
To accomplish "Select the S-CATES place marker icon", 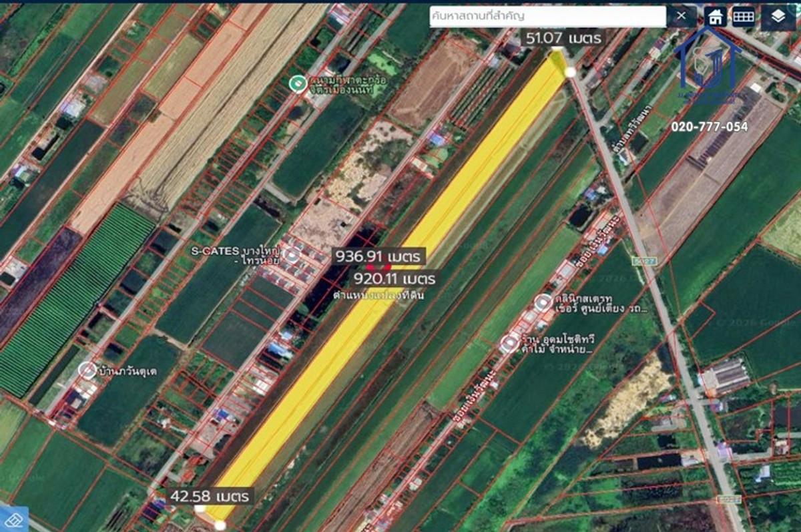I will pos(292,254).
